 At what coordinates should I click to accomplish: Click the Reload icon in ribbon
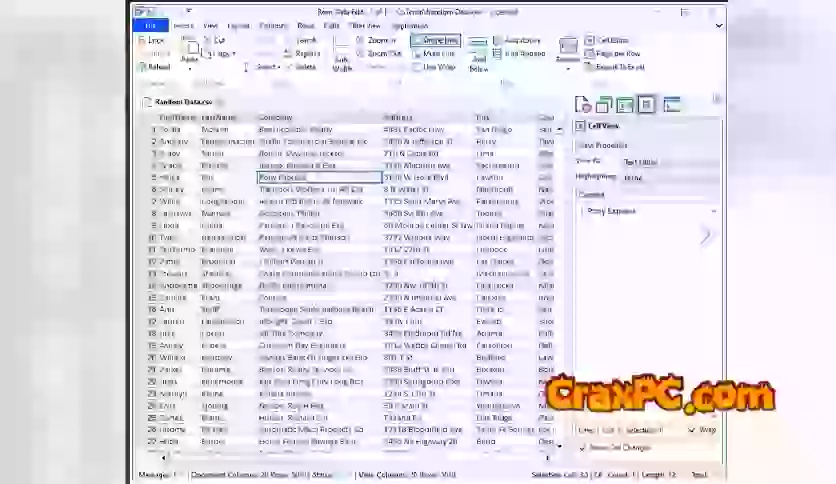[x=143, y=67]
